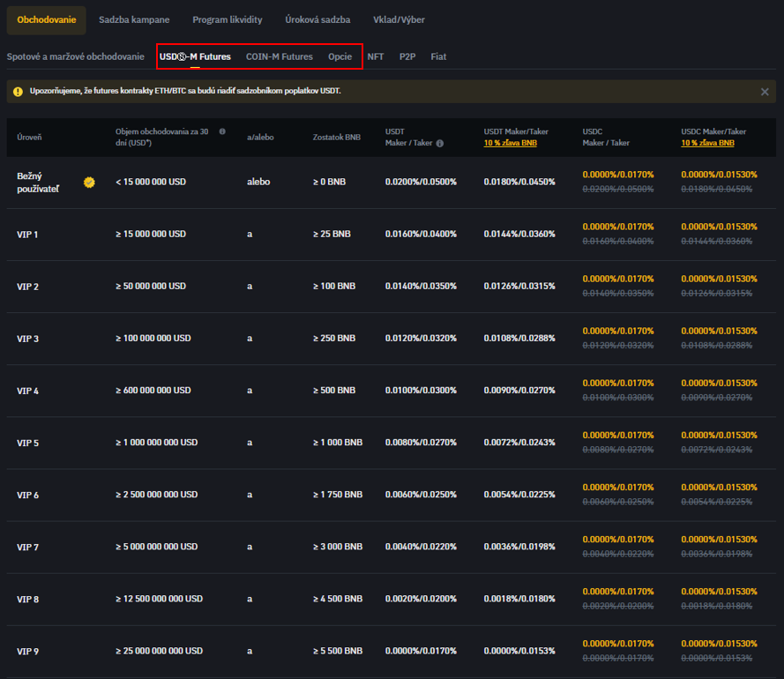This screenshot has height=679, width=784.
Task: Open the Program likvidity tab
Action: click(x=227, y=19)
